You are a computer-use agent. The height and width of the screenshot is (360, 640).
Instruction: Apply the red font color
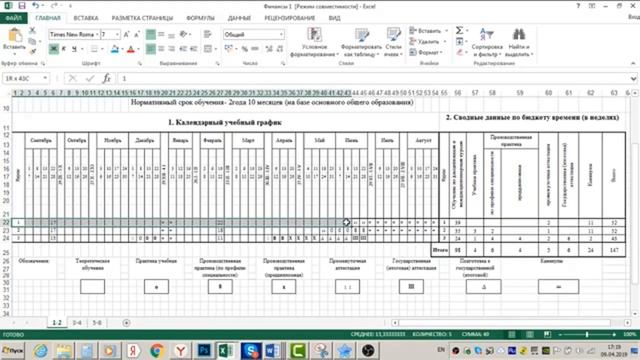(x=131, y=49)
